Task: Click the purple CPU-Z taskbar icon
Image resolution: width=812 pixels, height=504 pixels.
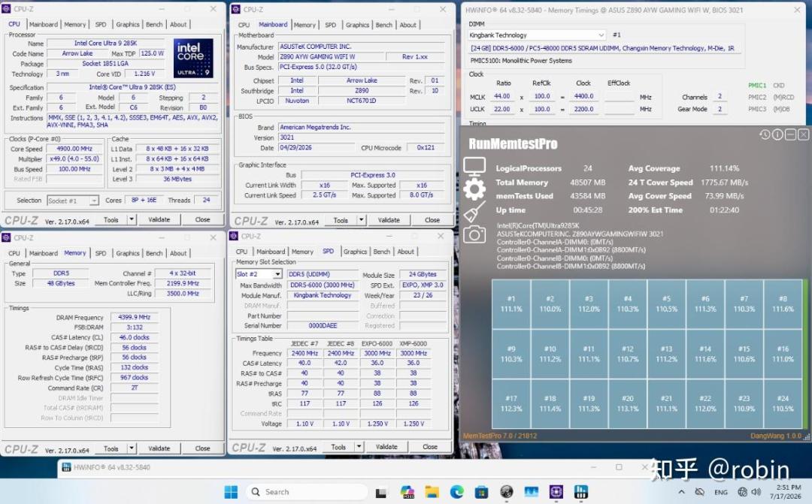Action: (556, 491)
